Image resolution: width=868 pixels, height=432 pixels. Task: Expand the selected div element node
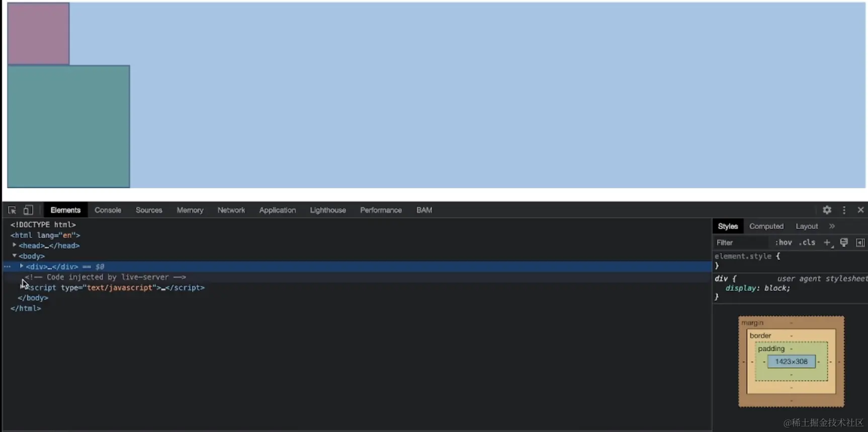click(x=22, y=266)
